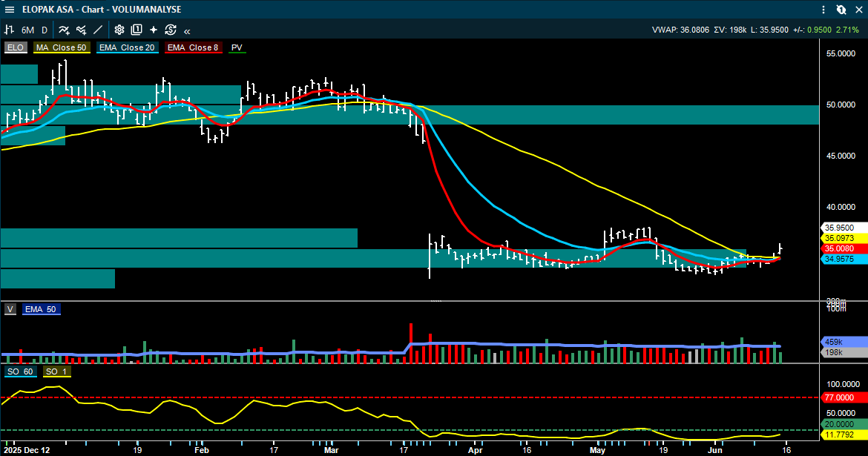Select the ELO series label
This screenshot has width=868, height=456.
16,47
